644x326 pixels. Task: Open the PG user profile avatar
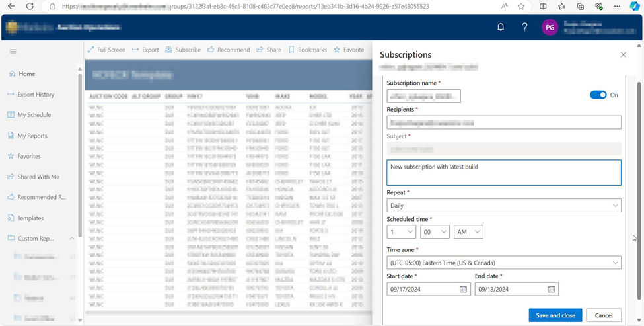click(550, 28)
